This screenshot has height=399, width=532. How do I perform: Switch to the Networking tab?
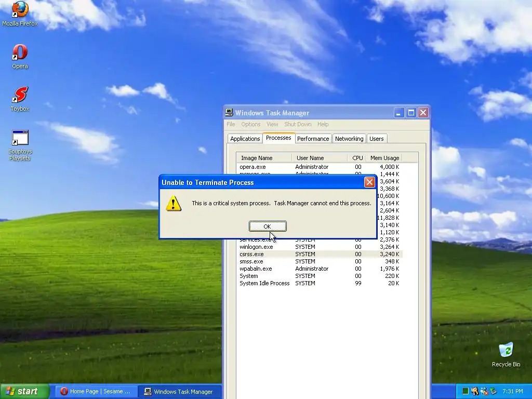(x=349, y=138)
